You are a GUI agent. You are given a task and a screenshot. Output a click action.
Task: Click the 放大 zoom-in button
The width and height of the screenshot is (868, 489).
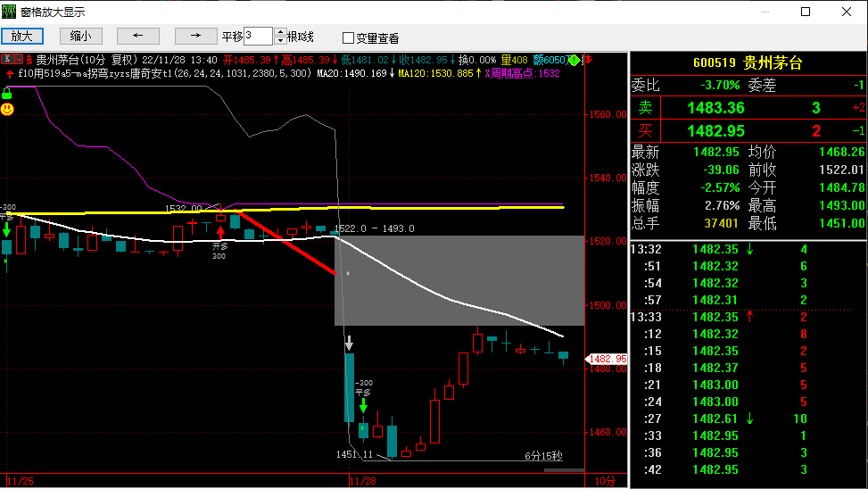[22, 37]
